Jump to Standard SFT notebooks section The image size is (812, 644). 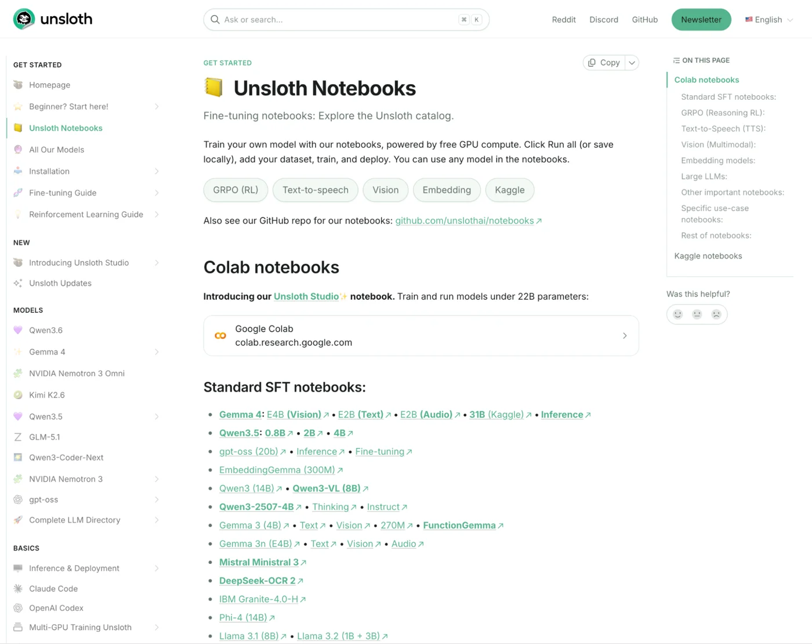click(x=728, y=97)
